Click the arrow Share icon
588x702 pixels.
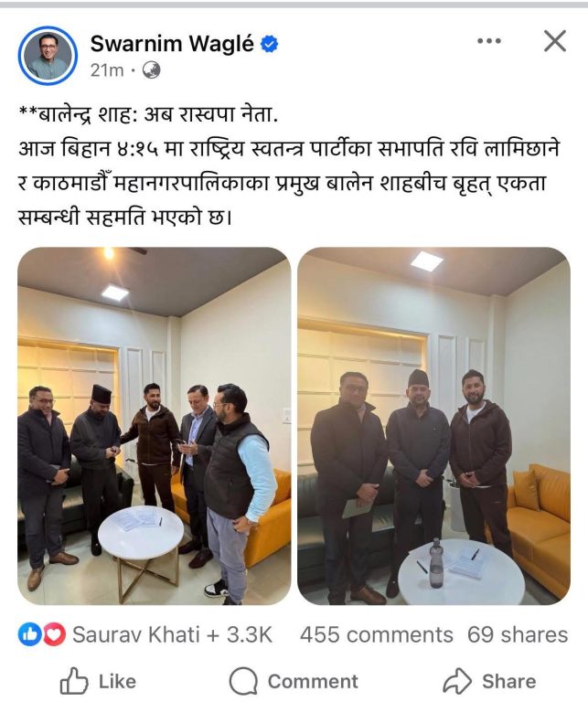(457, 681)
